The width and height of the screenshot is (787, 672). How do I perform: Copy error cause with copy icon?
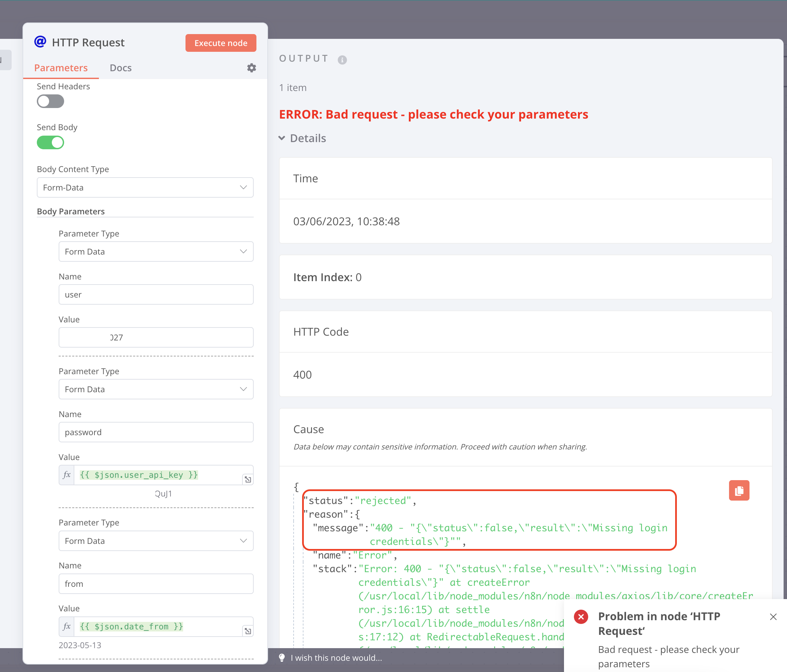739,490
